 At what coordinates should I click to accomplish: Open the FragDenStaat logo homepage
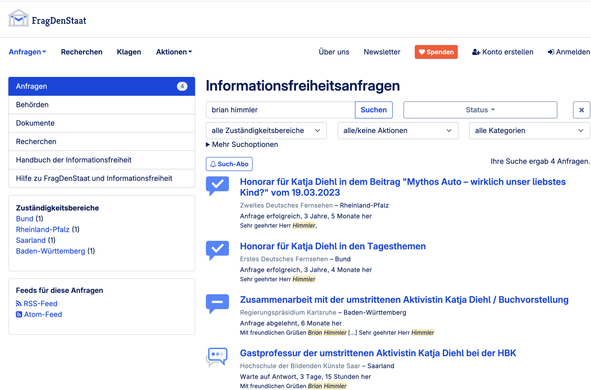coord(47,19)
